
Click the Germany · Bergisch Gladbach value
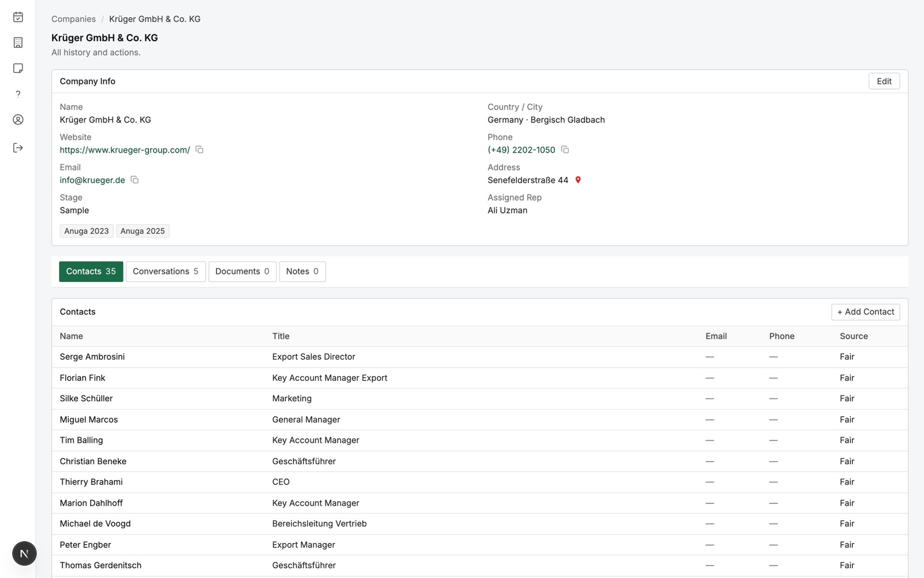tap(546, 120)
